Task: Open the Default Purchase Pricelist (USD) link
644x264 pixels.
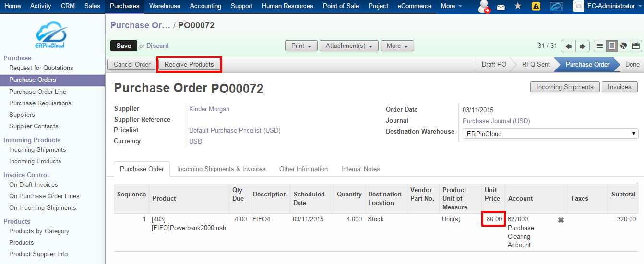Action: (235, 130)
